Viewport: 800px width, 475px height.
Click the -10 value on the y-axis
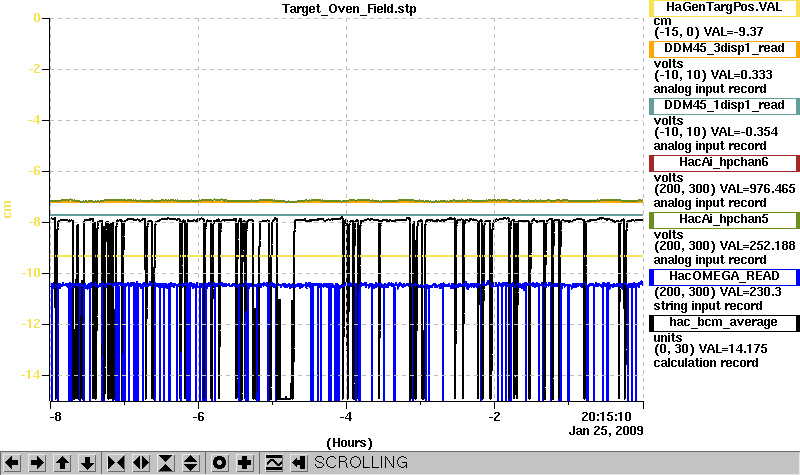[x=31, y=273]
